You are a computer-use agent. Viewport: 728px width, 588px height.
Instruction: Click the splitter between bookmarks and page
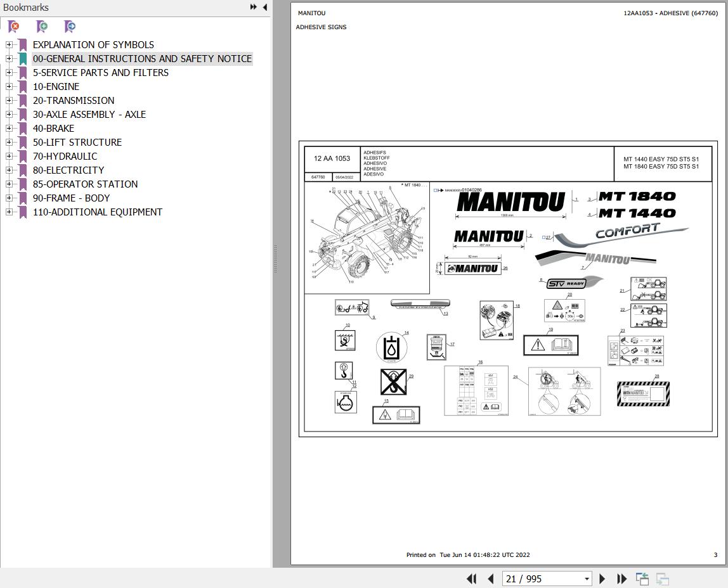click(275, 259)
